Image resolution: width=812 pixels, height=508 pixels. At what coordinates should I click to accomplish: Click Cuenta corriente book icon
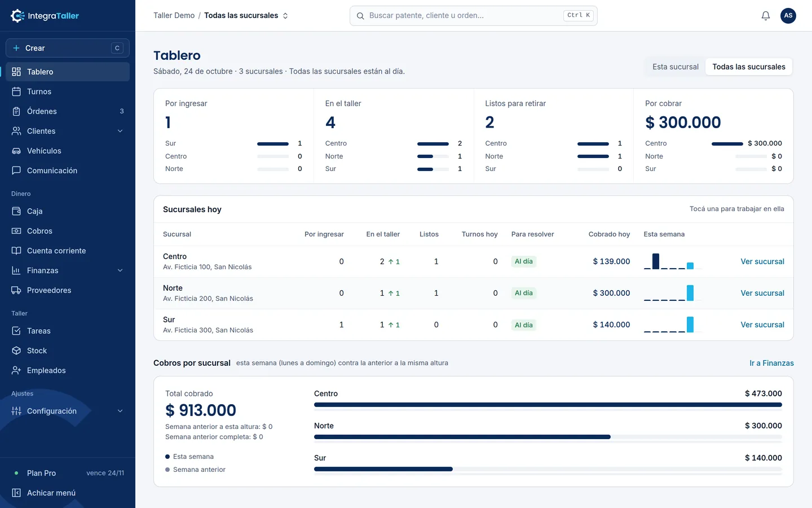point(16,251)
